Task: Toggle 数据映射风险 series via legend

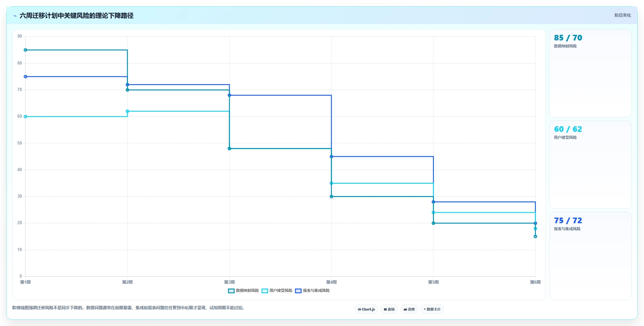Action: 243,291
